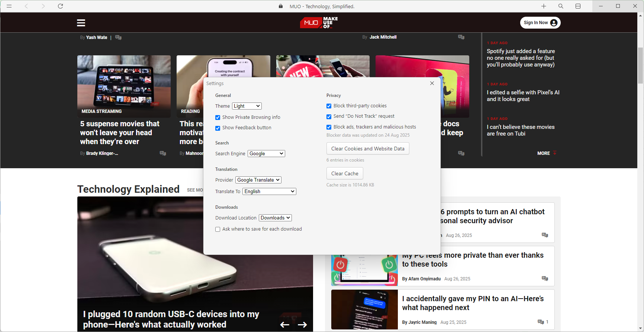Open the Search Engine dropdown
The height and width of the screenshot is (332, 644).
click(x=266, y=154)
